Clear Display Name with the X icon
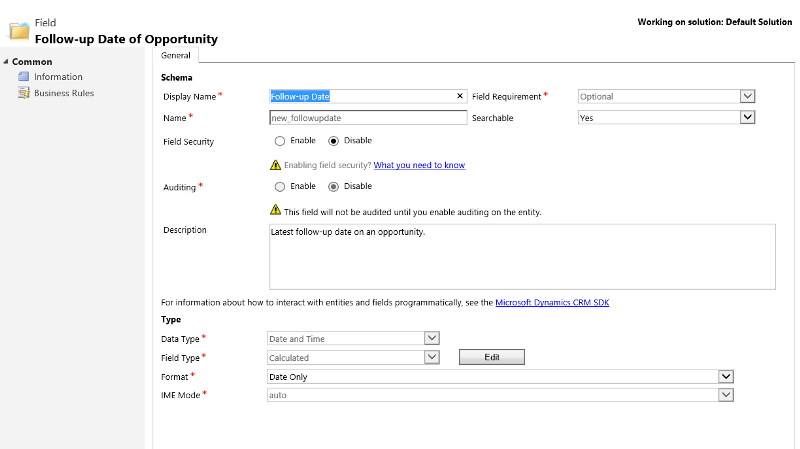Viewport: 800px width, 449px height. [x=460, y=96]
